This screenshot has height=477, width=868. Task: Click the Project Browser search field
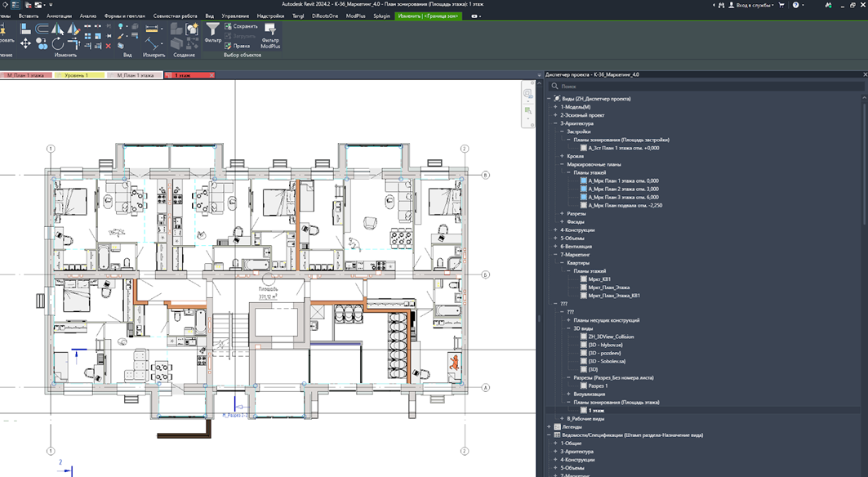click(706, 87)
